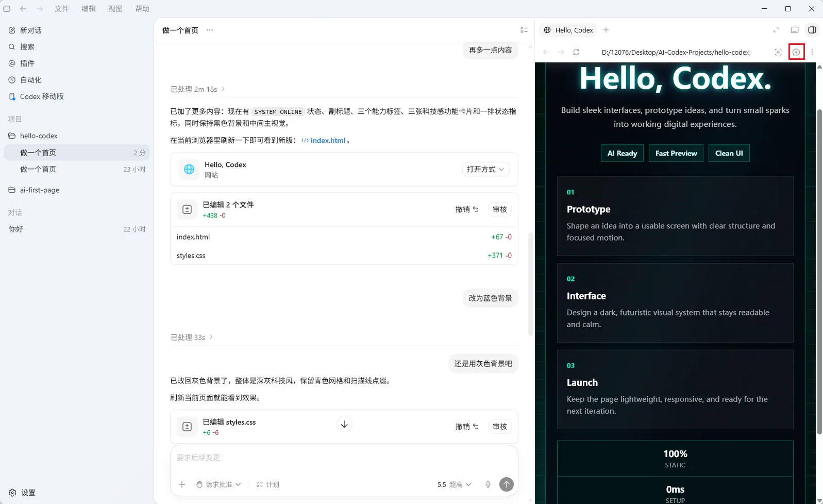Open the 做一个首页 chat from 23 小时 ago

(x=77, y=169)
